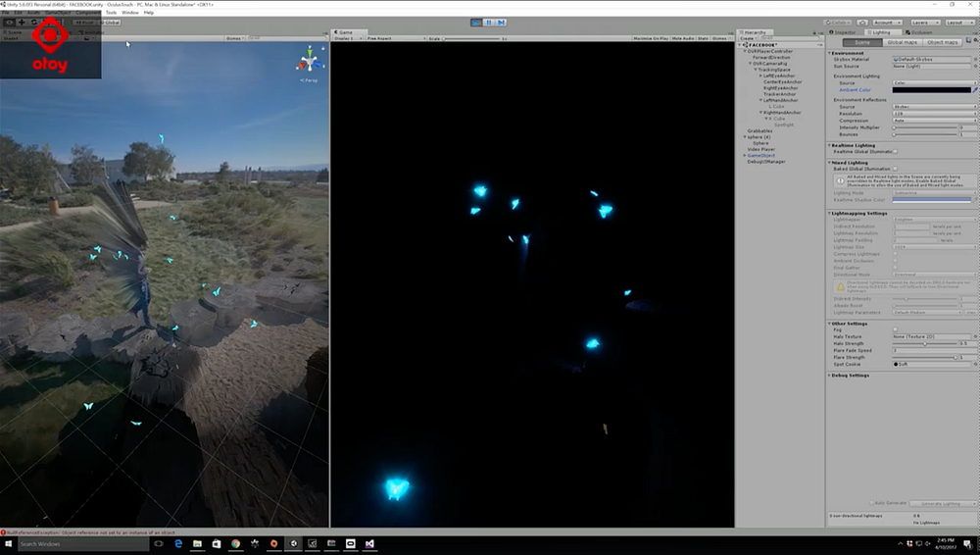Open Visual Studio from taskbar
This screenshot has height=555, width=980.
point(369,544)
